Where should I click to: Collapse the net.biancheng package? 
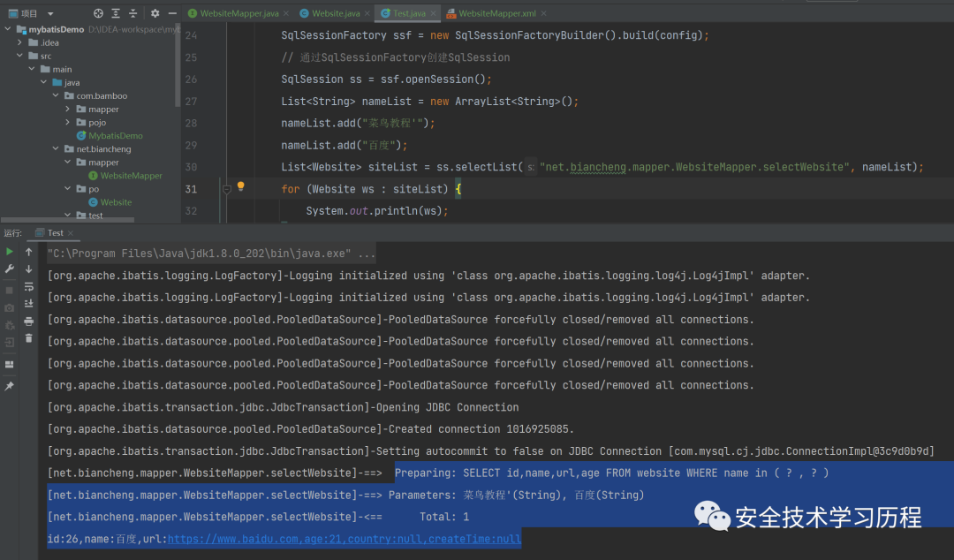(56, 148)
